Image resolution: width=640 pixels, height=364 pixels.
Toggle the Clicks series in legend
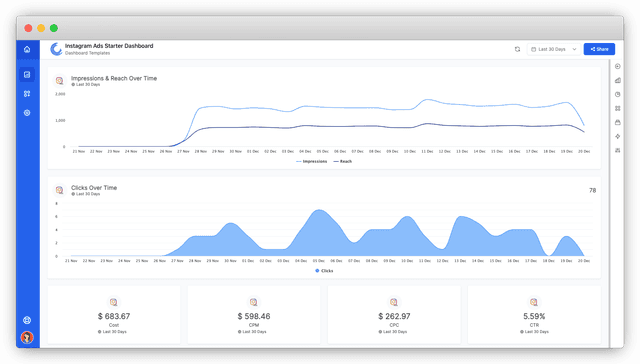click(x=324, y=271)
